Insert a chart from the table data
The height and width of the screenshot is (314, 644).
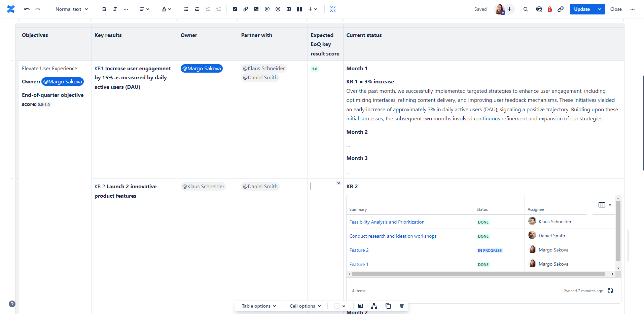[x=360, y=306]
